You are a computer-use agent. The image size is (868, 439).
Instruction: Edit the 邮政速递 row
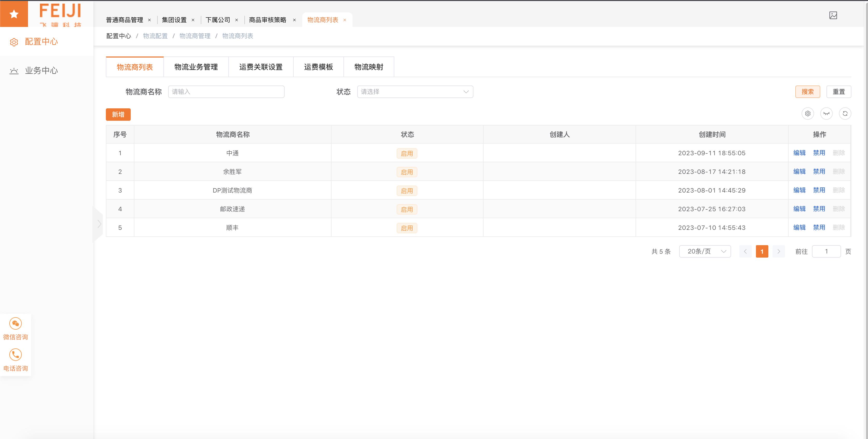(x=799, y=209)
